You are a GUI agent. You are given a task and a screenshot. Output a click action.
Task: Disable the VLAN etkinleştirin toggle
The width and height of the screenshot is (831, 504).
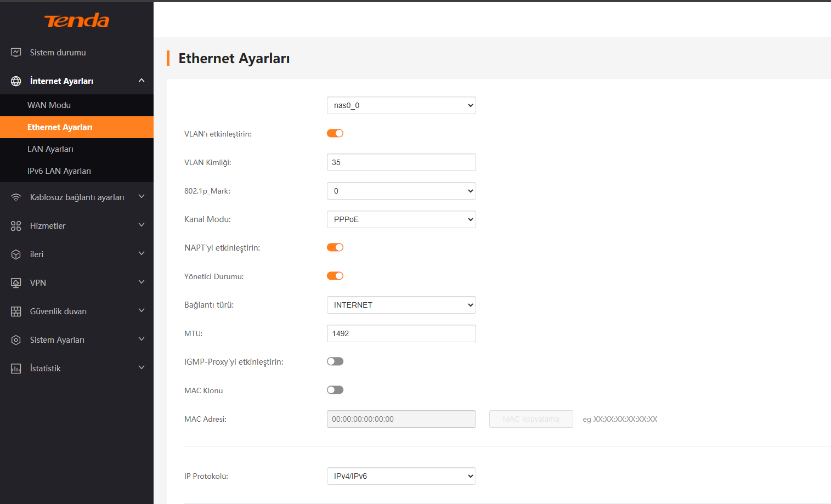(335, 133)
